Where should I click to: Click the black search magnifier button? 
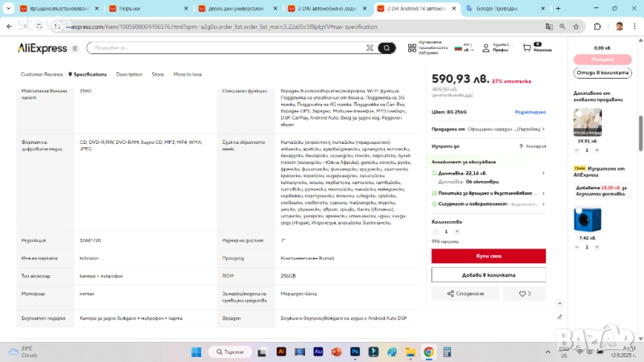tap(388, 48)
